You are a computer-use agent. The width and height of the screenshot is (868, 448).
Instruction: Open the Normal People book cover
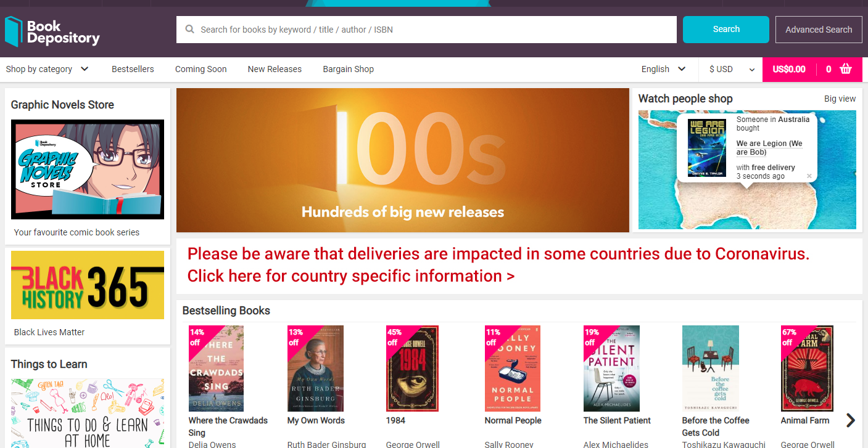513,369
